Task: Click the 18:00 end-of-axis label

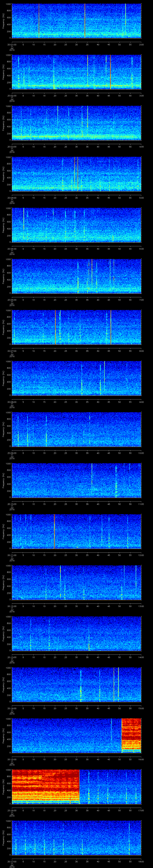Action: coord(141,861)
